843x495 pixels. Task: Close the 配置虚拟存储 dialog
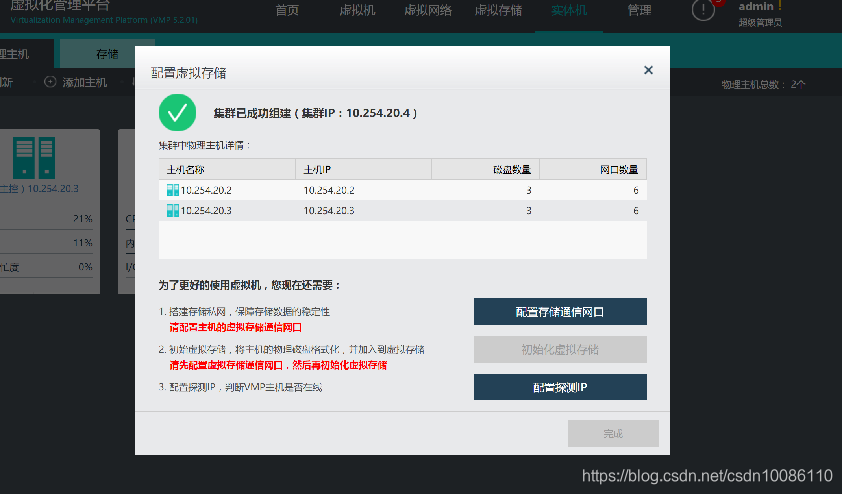click(x=648, y=70)
